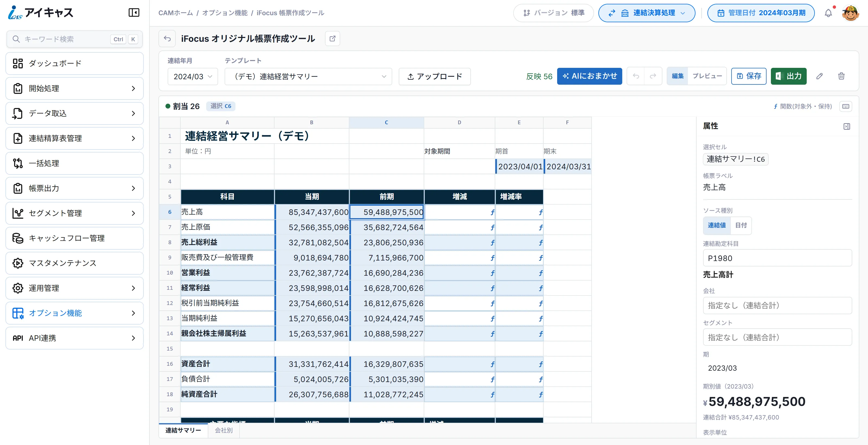Select 日付 source type
This screenshot has height=445, width=868.
pyautogui.click(x=741, y=225)
